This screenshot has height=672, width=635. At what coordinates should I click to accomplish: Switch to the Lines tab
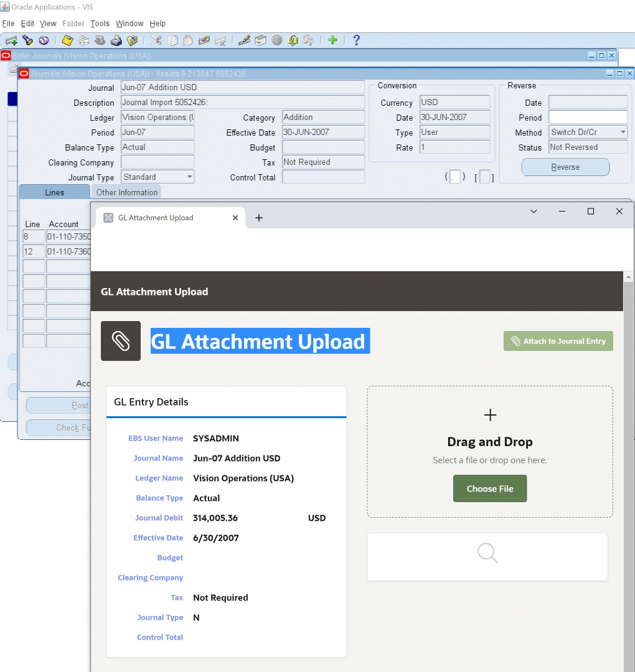pos(54,192)
